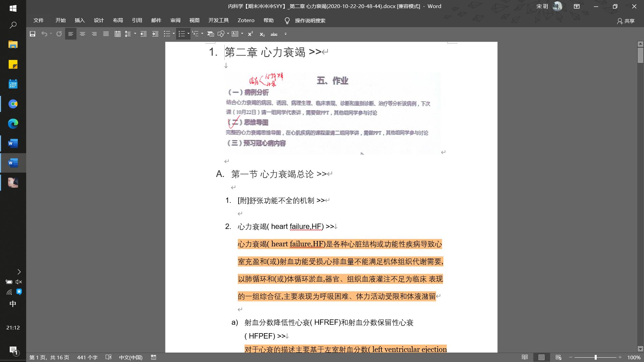Viewport: 644px width, 362px height.
Task: Toggle left alignment button
Action: [x=71, y=34]
